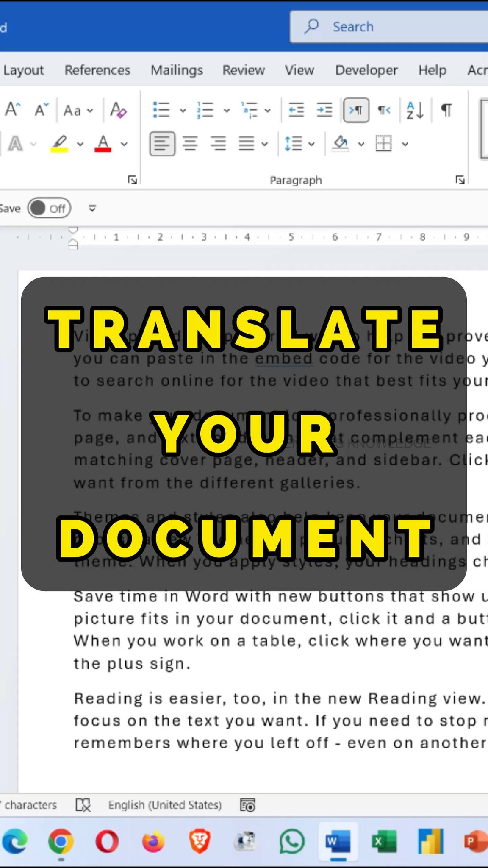Open the Review tab
This screenshot has width=488, height=868.
[244, 70]
